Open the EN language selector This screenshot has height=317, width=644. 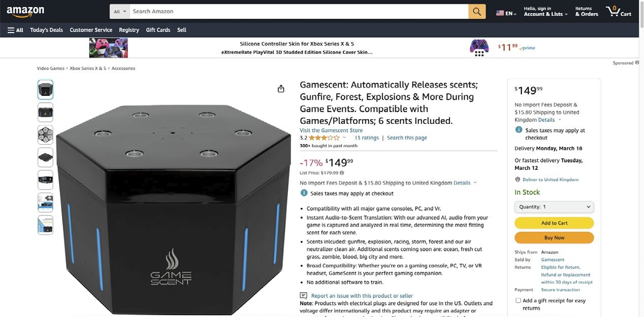click(506, 14)
